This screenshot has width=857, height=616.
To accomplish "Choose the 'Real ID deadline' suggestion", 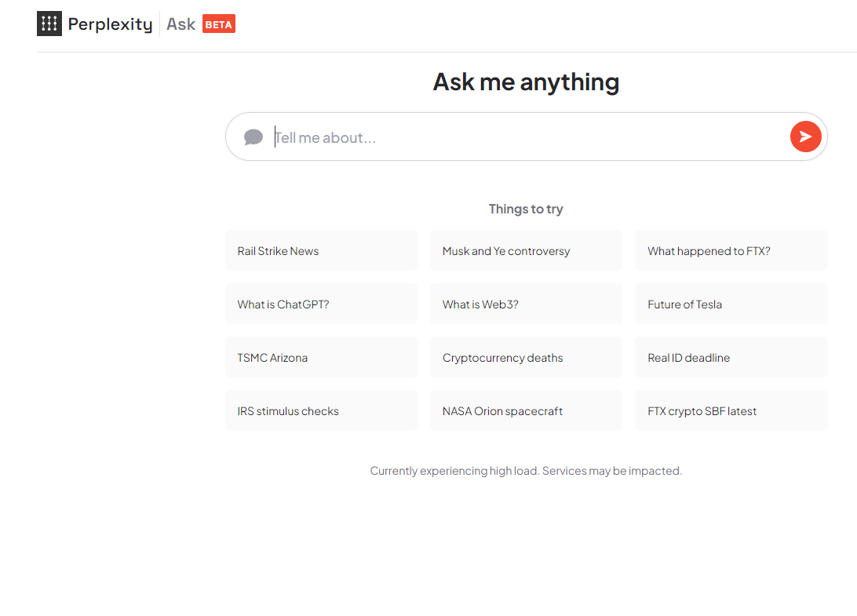I will 731,357.
